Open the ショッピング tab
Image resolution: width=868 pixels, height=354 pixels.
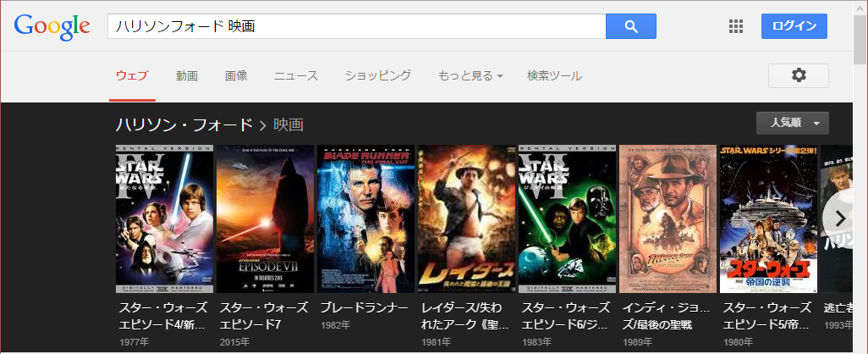coord(377,76)
